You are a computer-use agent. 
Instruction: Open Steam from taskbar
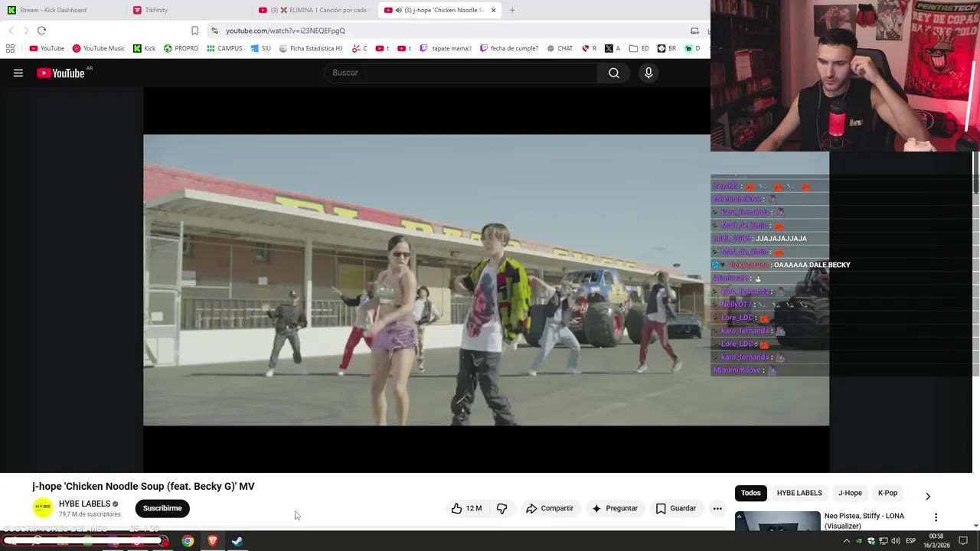[237, 541]
